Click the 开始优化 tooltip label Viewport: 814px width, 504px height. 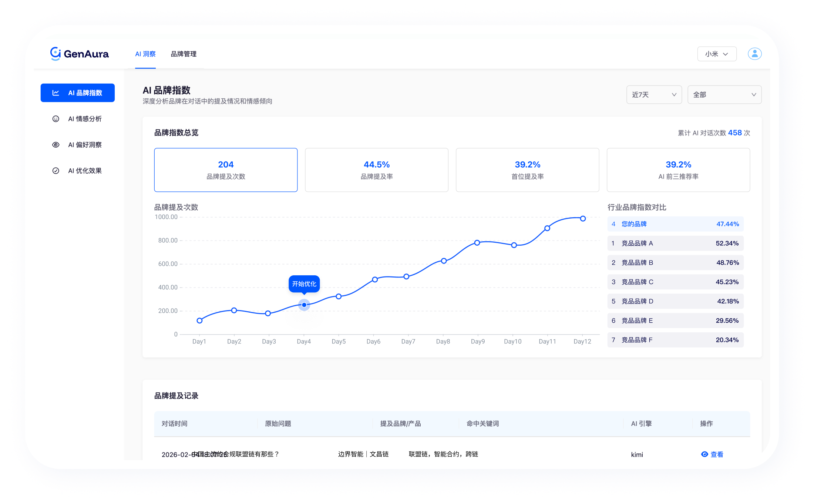click(304, 284)
